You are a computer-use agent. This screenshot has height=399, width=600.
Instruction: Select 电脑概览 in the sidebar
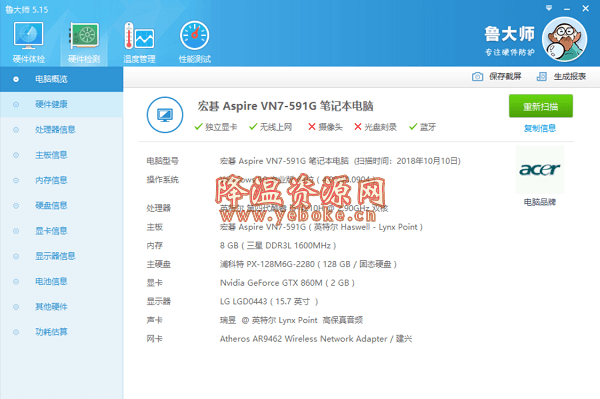62,79
